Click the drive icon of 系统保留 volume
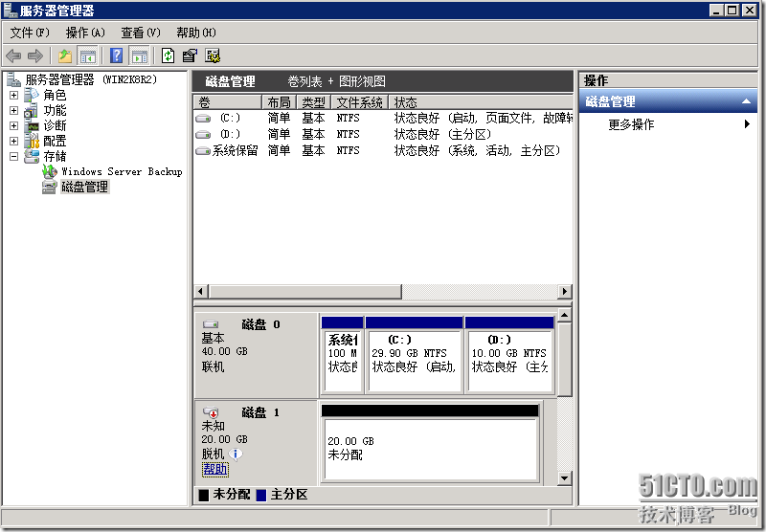The width and height of the screenshot is (766, 532). coord(203,151)
